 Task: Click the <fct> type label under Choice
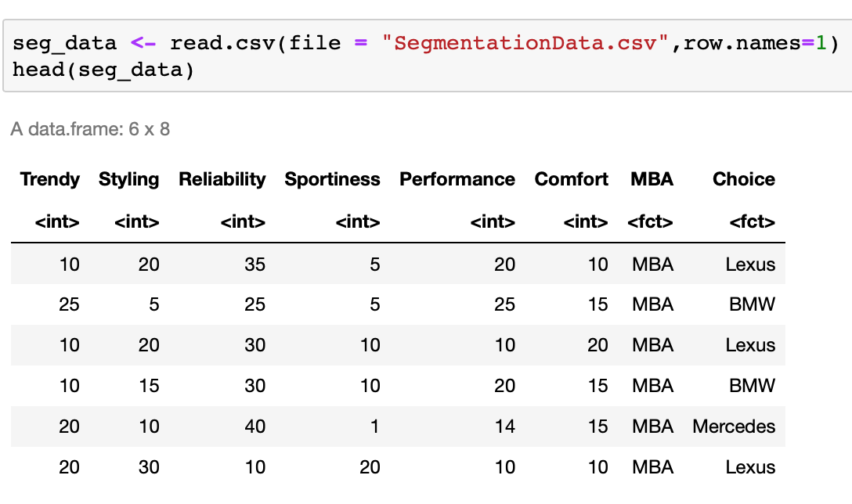tap(752, 223)
